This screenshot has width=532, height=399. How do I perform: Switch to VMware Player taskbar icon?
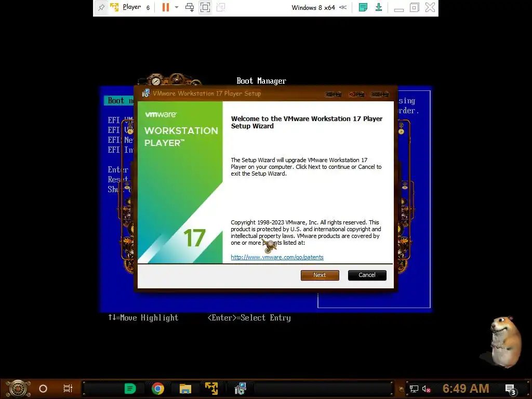click(x=211, y=389)
